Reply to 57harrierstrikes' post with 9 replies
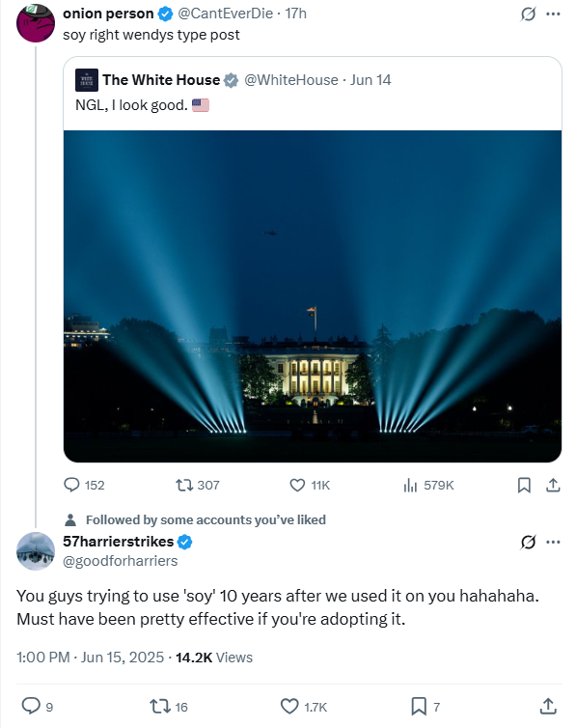The width and height of the screenshot is (576, 728). pyautogui.click(x=38, y=707)
